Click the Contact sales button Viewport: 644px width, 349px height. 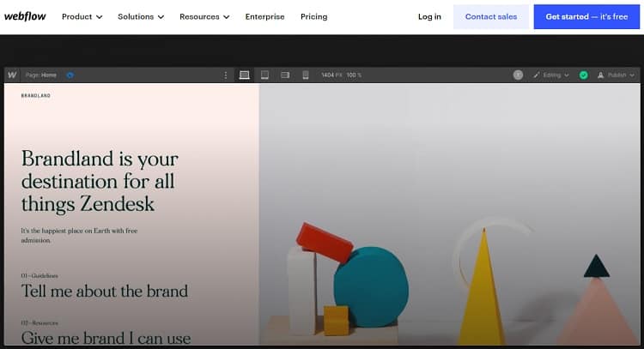[x=491, y=17]
